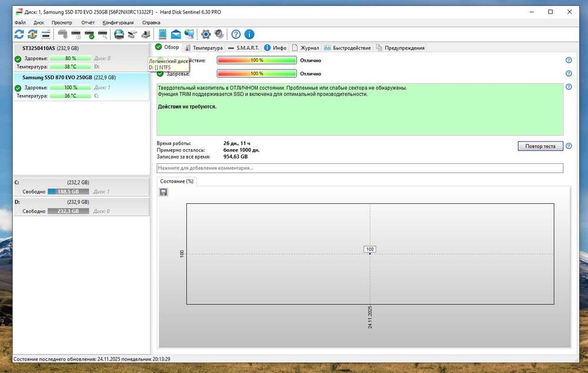Open the Диск menu

pos(39,22)
